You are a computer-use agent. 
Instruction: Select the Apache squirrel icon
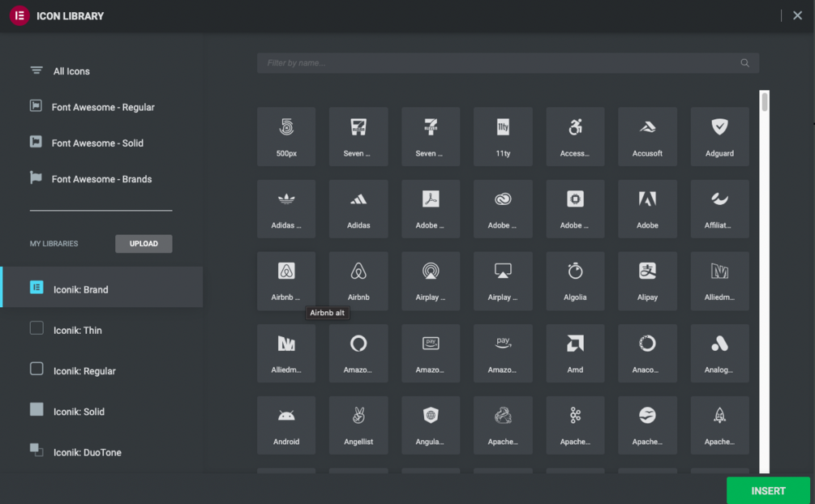pyautogui.click(x=503, y=425)
